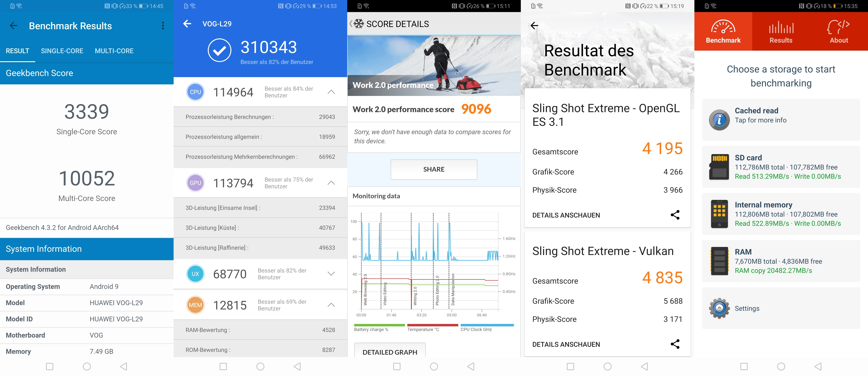Image resolution: width=868 pixels, height=376 pixels.
Task: Share the Sling Shot Extreme OpenGL result
Action: pos(675,215)
